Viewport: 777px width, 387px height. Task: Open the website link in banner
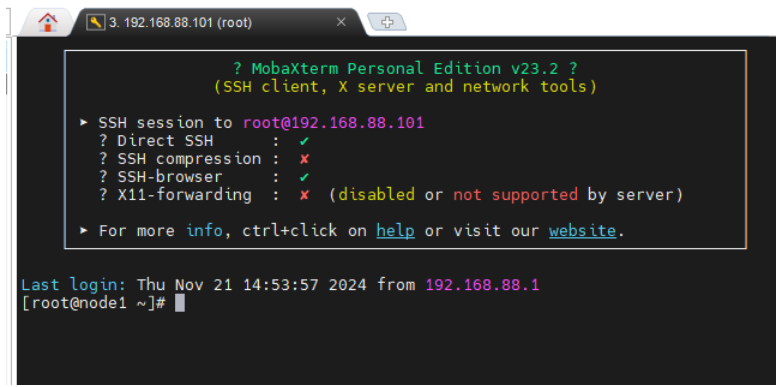tap(582, 231)
